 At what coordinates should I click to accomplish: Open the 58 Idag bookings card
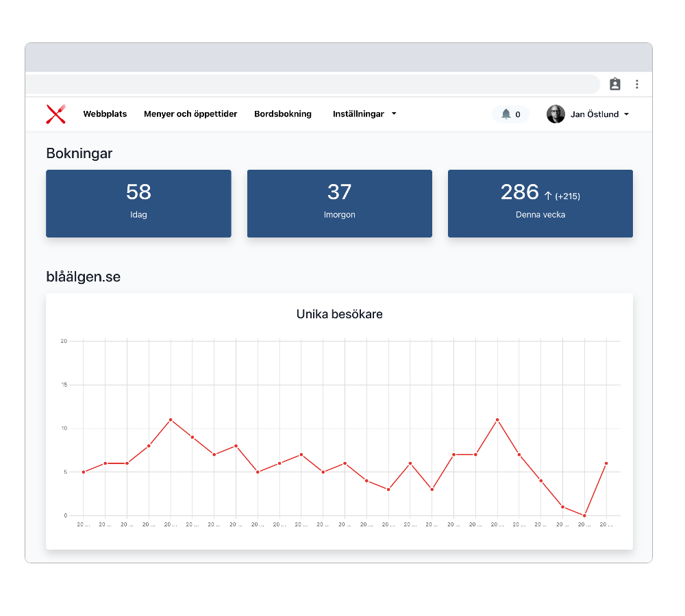pyautogui.click(x=138, y=203)
